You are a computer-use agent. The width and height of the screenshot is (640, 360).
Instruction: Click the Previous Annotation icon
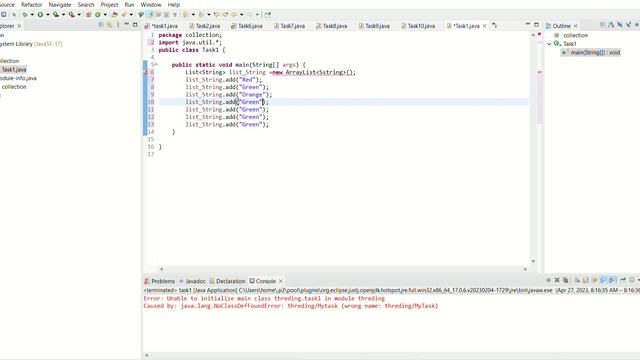pos(201,14)
